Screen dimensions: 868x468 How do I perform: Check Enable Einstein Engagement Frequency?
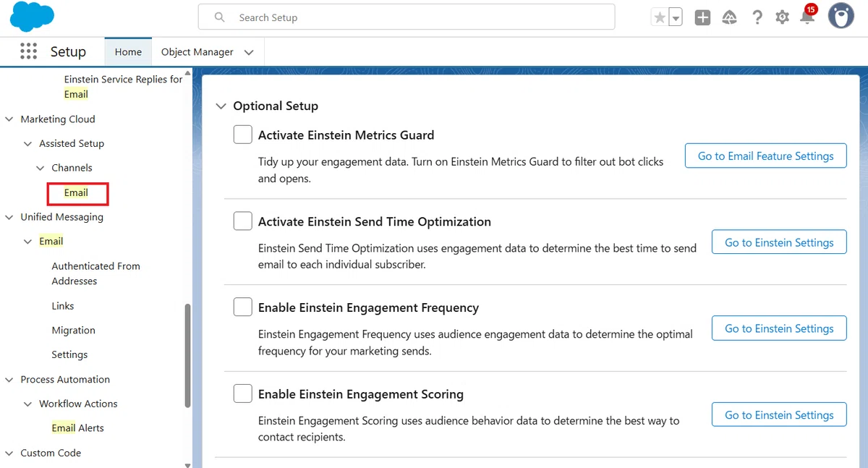pos(242,307)
